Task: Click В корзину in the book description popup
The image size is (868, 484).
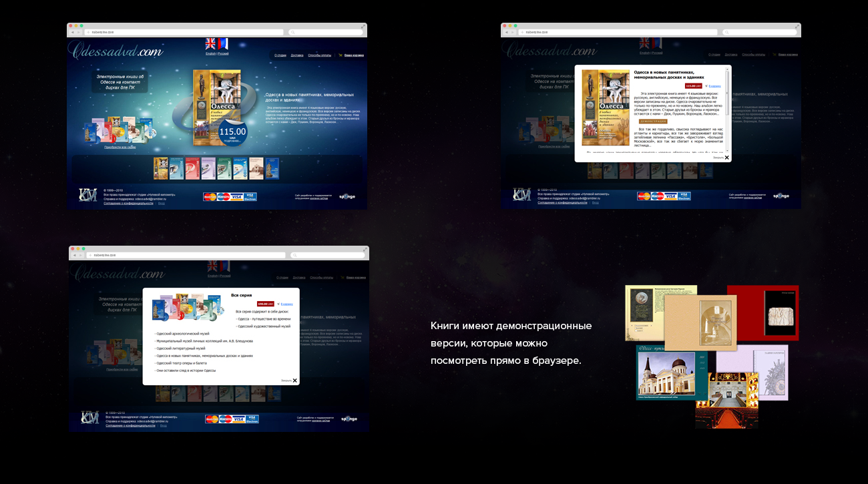Action: pyautogui.click(x=715, y=86)
